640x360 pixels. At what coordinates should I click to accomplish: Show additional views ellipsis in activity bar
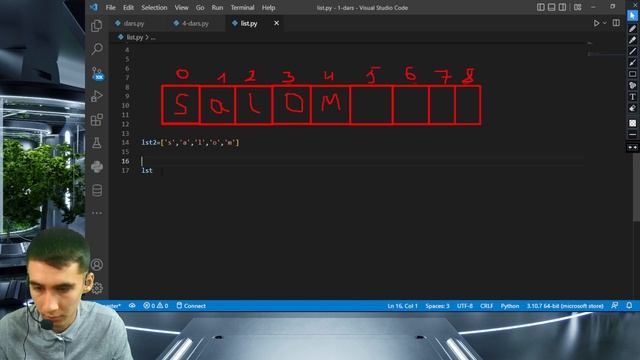coord(97,213)
